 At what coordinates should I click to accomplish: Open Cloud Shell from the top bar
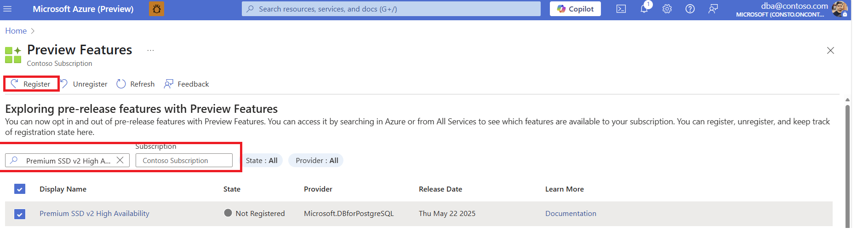pos(621,9)
